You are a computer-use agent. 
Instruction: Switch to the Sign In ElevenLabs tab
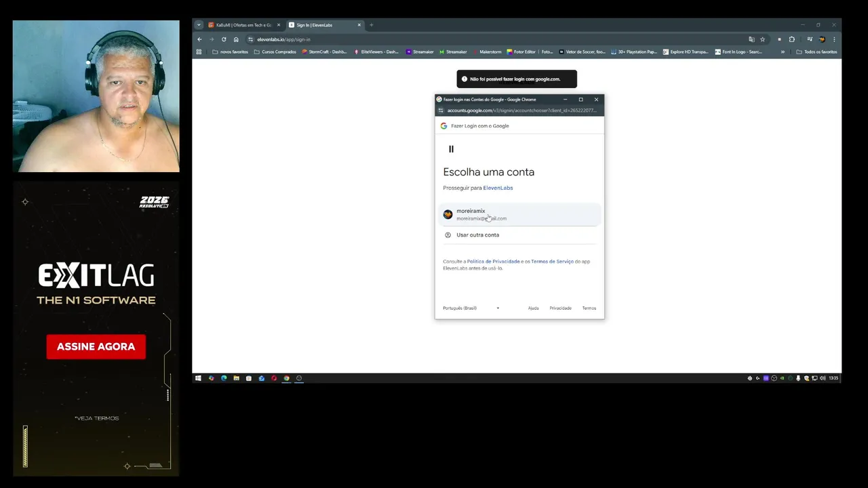(324, 25)
